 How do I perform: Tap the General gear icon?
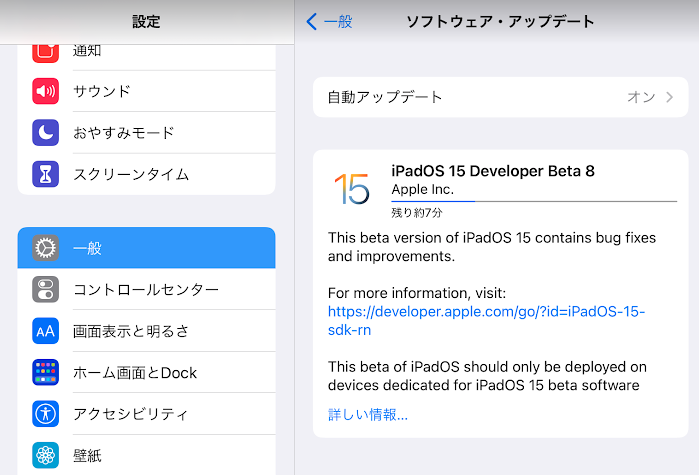pos(45,248)
